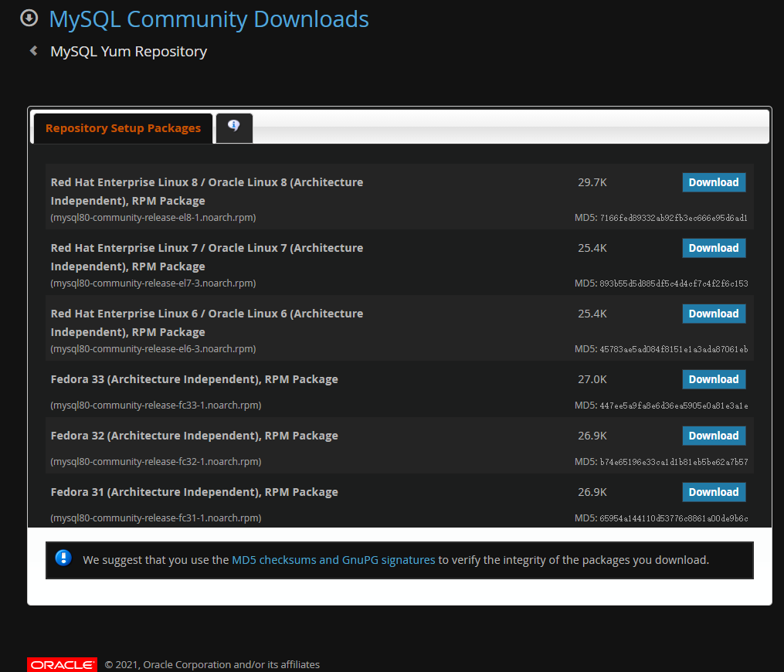Open the MySQL Community Downloads heading link

209,19
